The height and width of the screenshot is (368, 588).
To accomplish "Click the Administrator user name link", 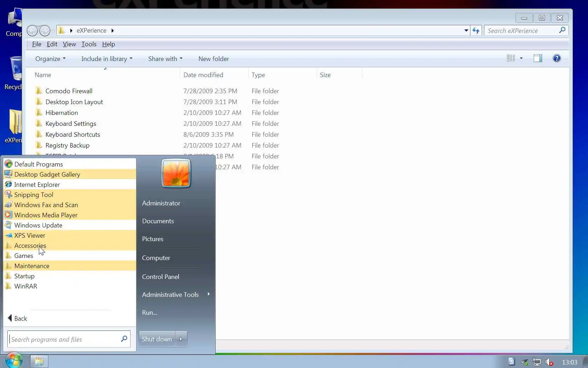I will tap(161, 203).
